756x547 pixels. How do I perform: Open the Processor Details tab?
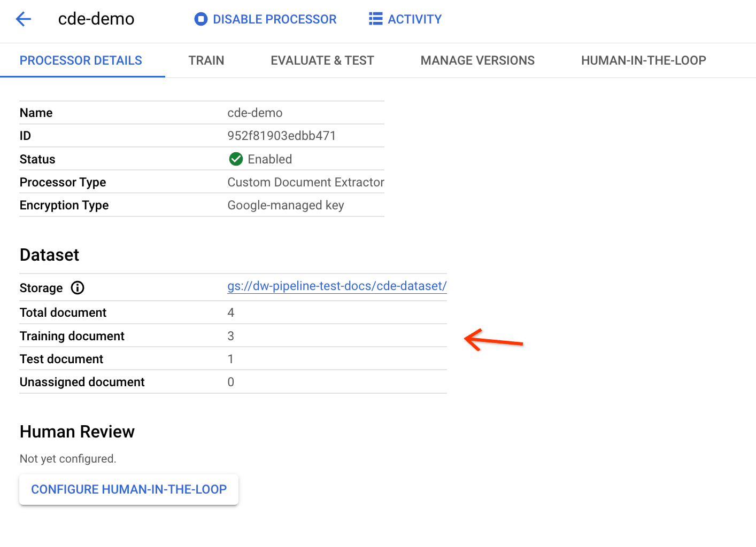click(81, 60)
